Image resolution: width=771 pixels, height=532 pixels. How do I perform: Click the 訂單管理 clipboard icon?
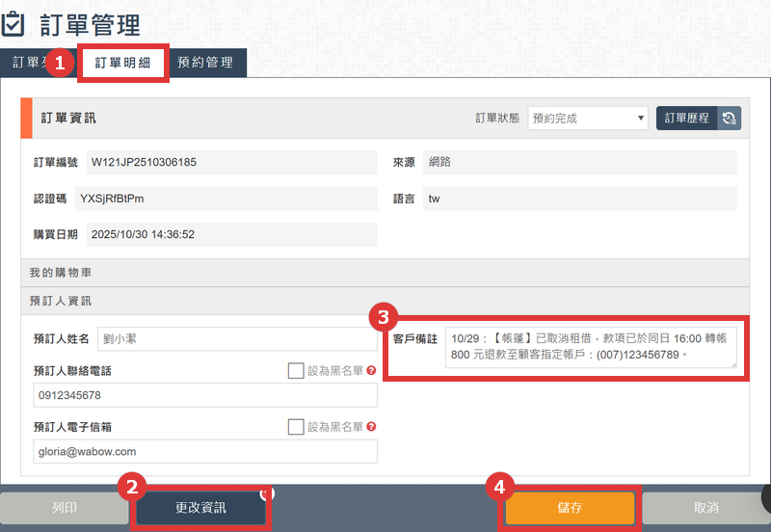tap(14, 23)
